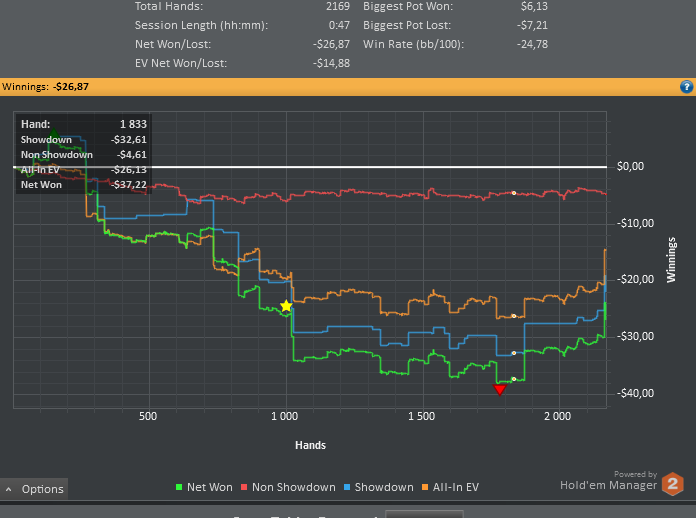696x518 pixels.
Task: Click the Hold'em Manager 2 orange logo
Action: click(x=674, y=484)
